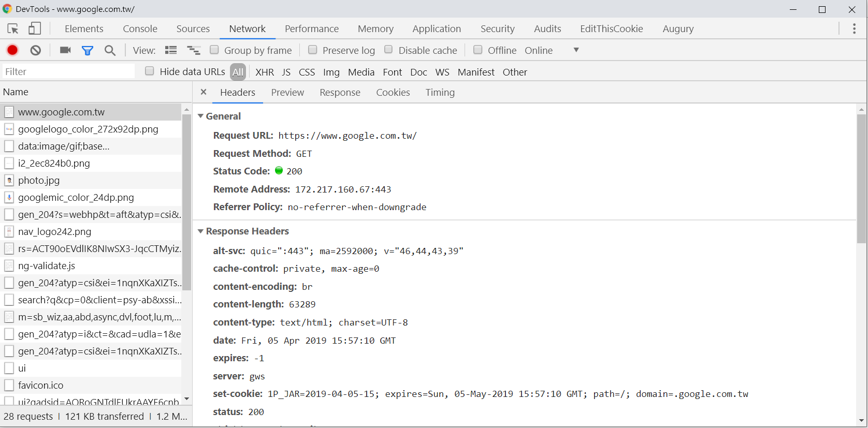This screenshot has width=868, height=428.
Task: Filter requests by Font type
Action: point(392,72)
